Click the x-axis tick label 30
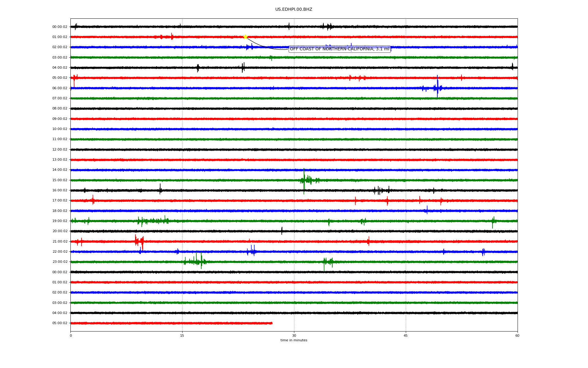 [294, 336]
